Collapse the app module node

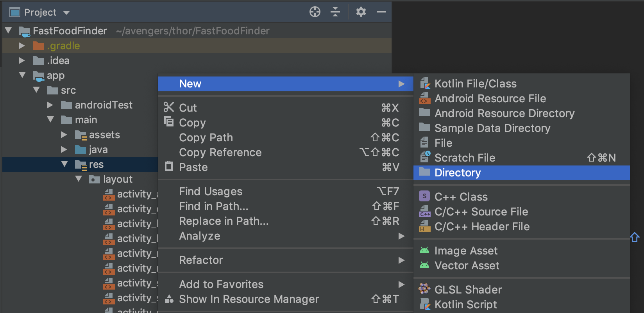coord(22,75)
